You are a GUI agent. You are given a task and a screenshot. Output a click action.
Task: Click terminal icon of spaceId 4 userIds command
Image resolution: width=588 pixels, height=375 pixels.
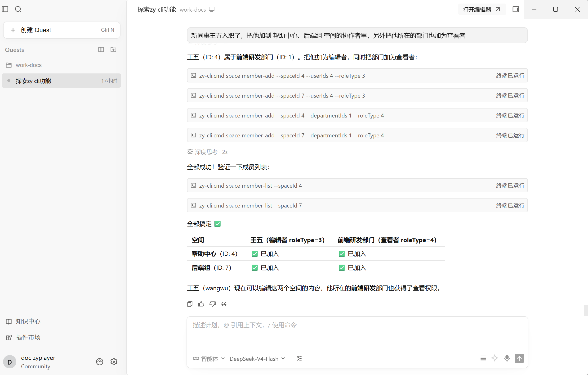(x=193, y=76)
